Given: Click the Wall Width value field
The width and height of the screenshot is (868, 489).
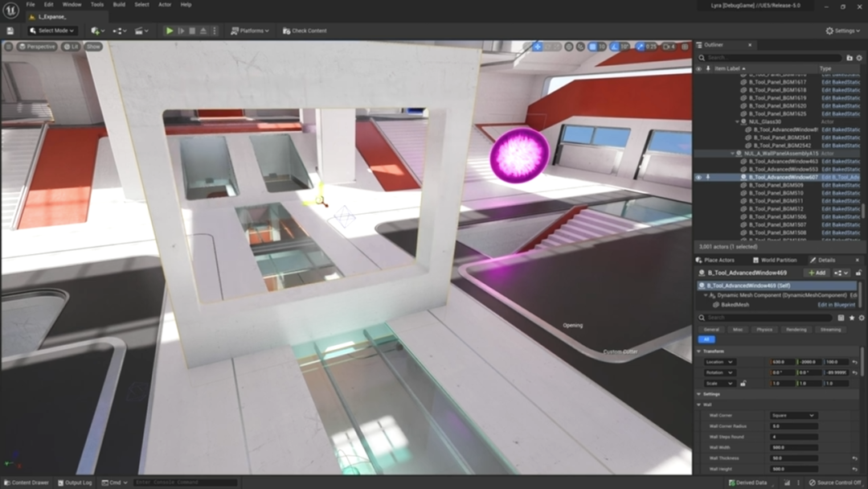Looking at the screenshot, I should click(x=794, y=447).
